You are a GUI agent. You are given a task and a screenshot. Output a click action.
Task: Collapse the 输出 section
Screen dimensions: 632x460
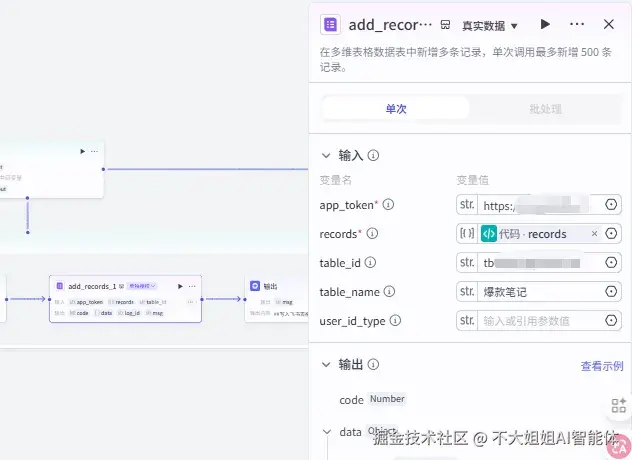point(326,365)
